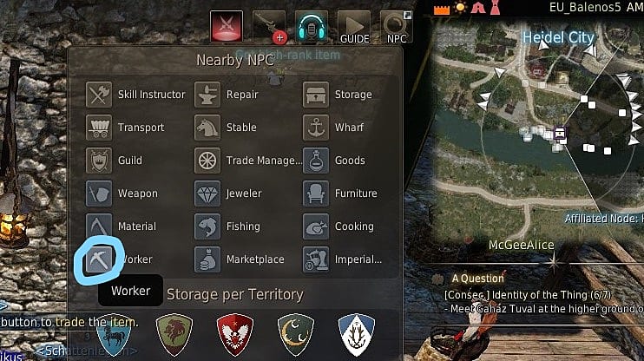Screen dimensions: 644x361
Task: Click the A Question quest entry
Action: pos(477,279)
